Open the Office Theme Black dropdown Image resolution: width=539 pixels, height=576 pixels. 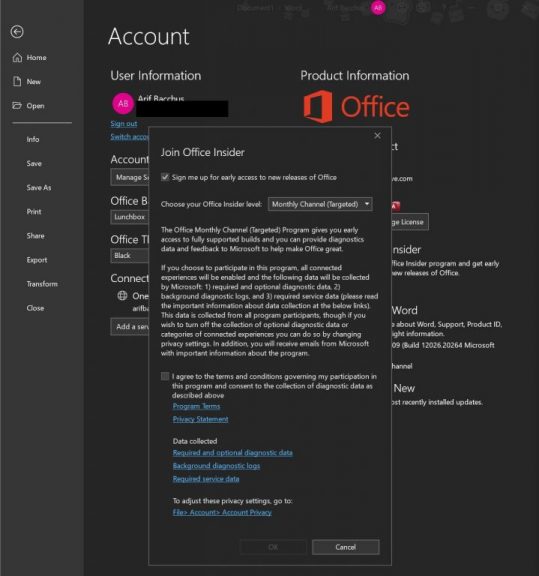129,256
